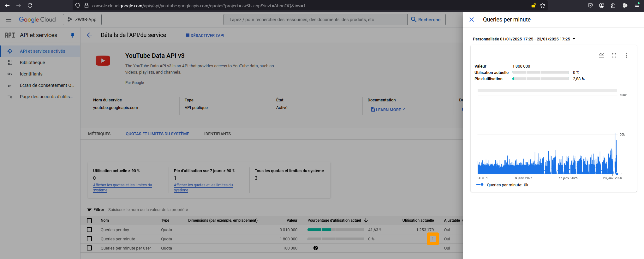Image resolution: width=644 pixels, height=259 pixels.
Task: Toggle the chart legend icon
Action: [601, 55]
